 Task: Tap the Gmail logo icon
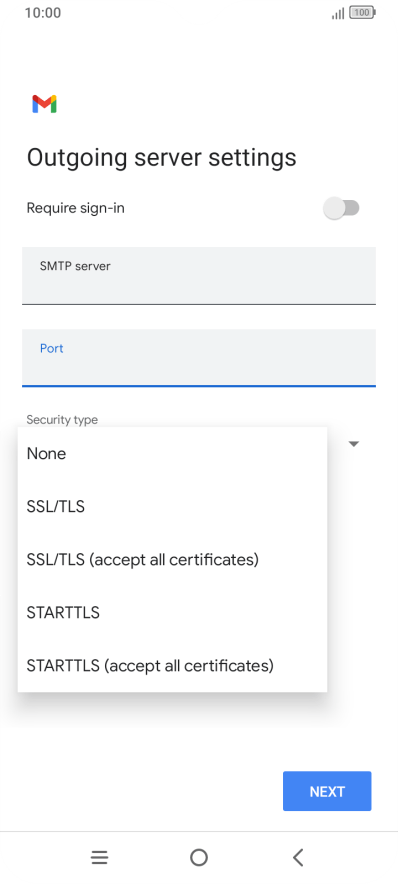coord(44,104)
